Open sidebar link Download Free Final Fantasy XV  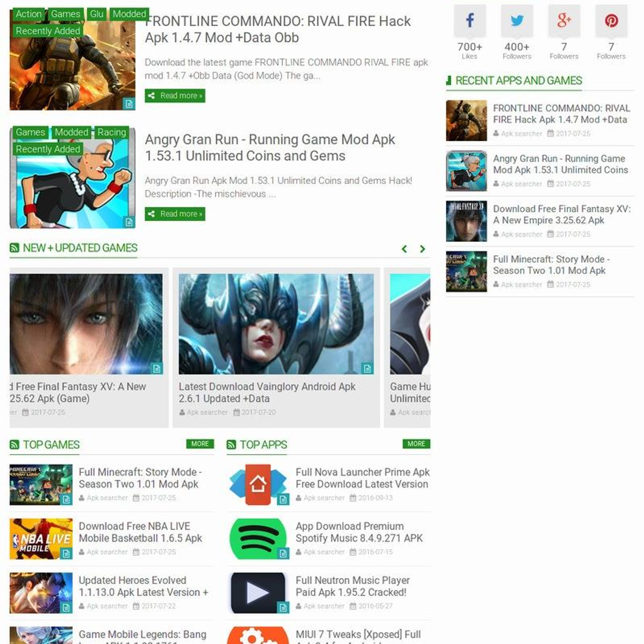(562, 215)
